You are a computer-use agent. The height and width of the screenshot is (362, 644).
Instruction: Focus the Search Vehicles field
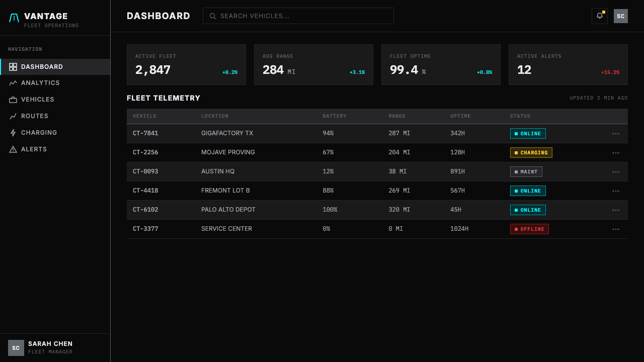[298, 16]
